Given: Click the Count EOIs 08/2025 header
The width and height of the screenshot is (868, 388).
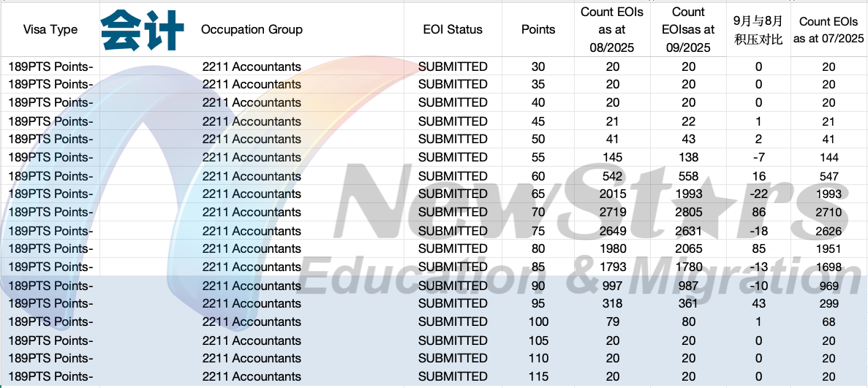Looking at the screenshot, I should (613, 30).
